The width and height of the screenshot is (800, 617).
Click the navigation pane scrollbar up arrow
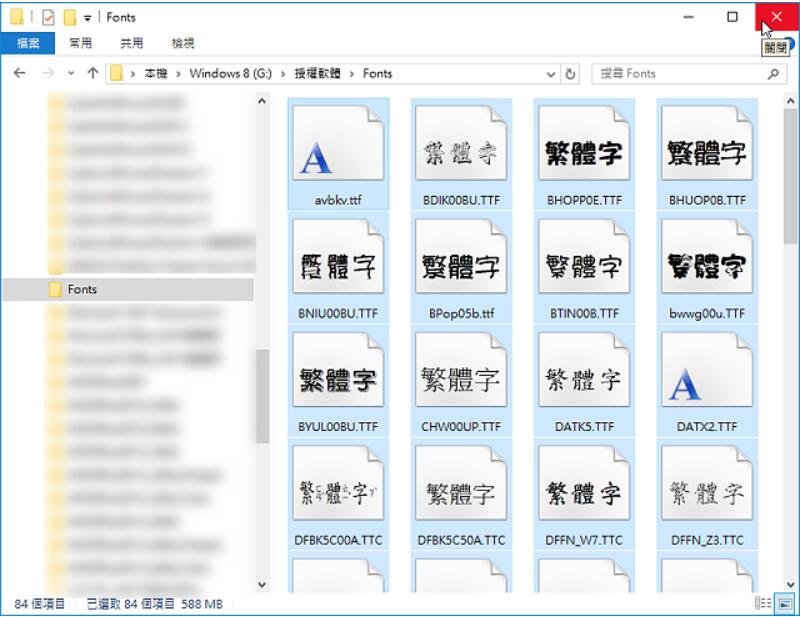pyautogui.click(x=262, y=101)
